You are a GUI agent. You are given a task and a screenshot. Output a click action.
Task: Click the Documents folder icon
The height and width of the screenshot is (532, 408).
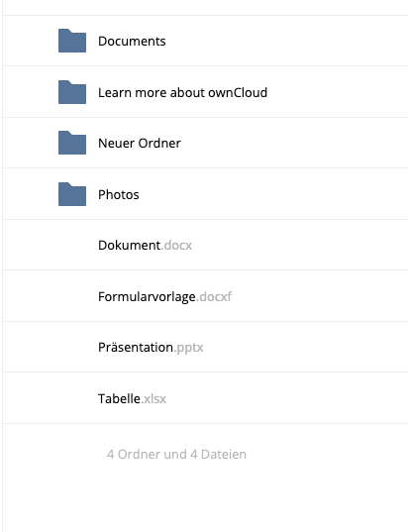[x=72, y=41]
